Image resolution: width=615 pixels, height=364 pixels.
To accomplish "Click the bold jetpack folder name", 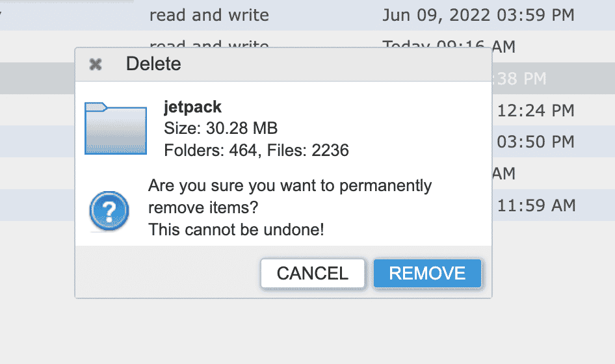I will [192, 107].
